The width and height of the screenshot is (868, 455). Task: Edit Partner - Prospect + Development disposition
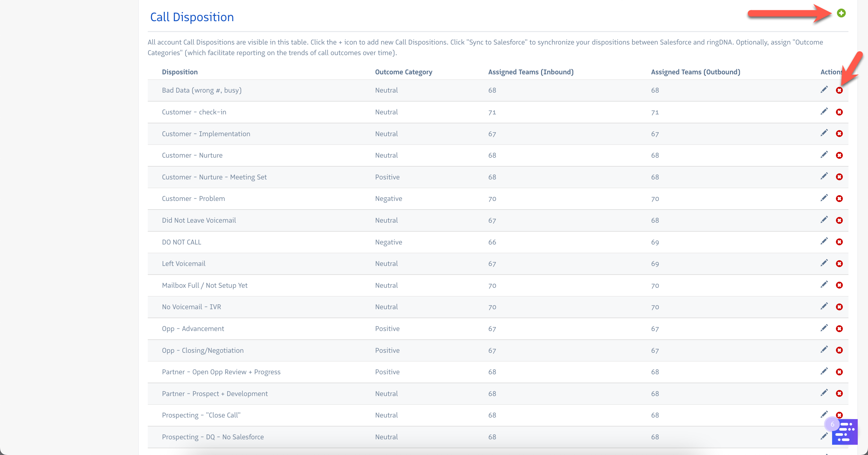(x=824, y=393)
